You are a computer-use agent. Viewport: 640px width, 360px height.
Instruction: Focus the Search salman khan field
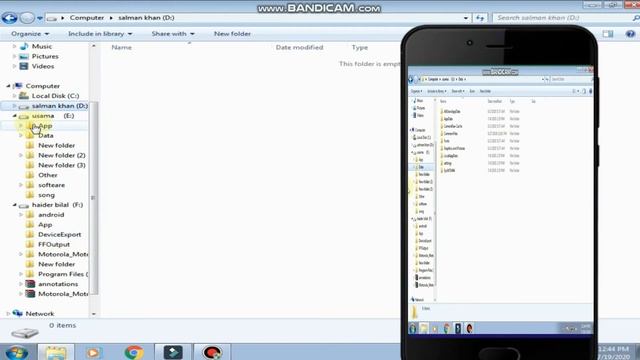(563, 18)
